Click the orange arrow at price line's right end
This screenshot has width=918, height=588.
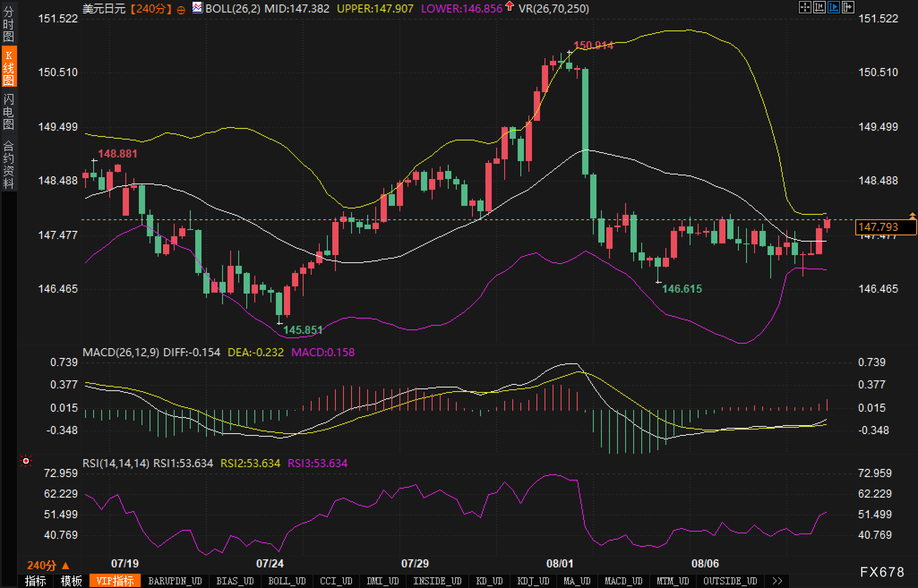[x=912, y=216]
